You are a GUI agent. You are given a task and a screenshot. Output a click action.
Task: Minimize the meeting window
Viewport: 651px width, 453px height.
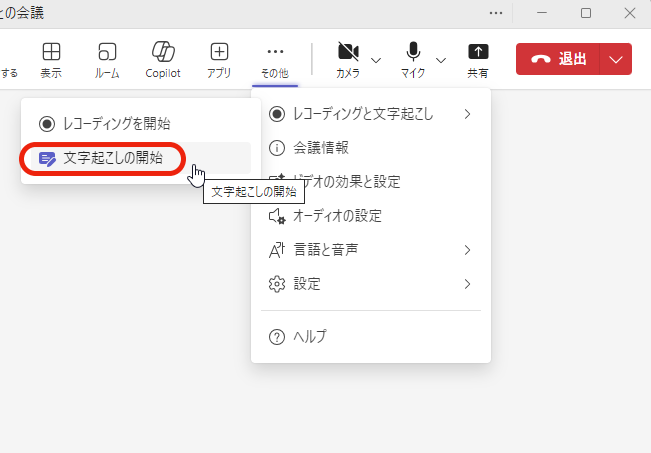(542, 13)
